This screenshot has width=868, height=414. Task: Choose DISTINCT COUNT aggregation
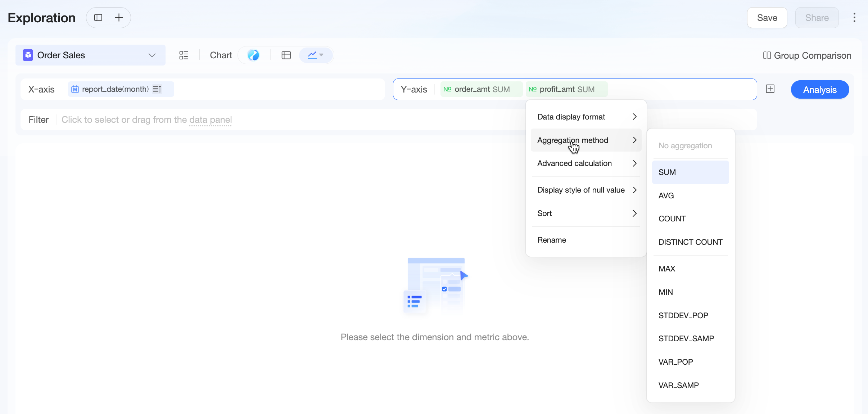point(690,242)
